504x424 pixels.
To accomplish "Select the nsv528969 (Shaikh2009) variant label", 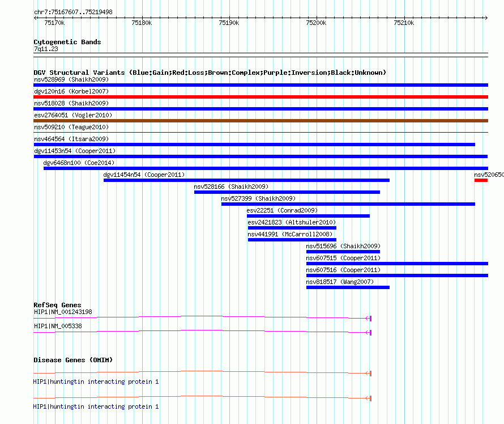I will coord(71,79).
